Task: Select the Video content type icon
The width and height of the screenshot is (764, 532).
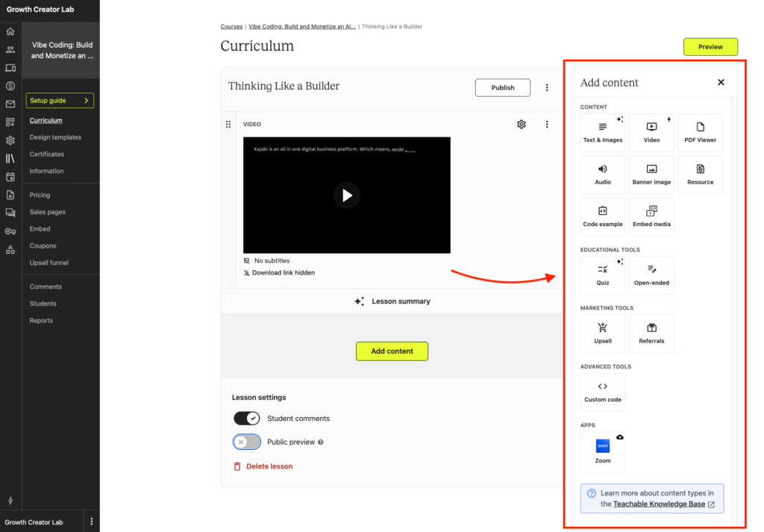Action: click(x=651, y=132)
